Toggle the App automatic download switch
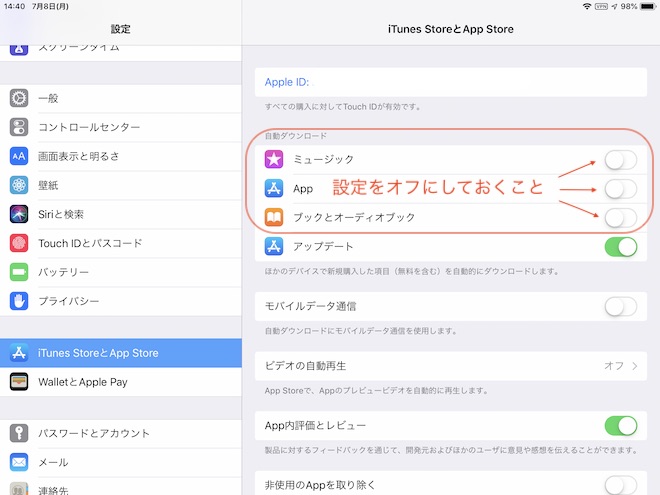Screen dimensions: 660x495 click(621, 189)
